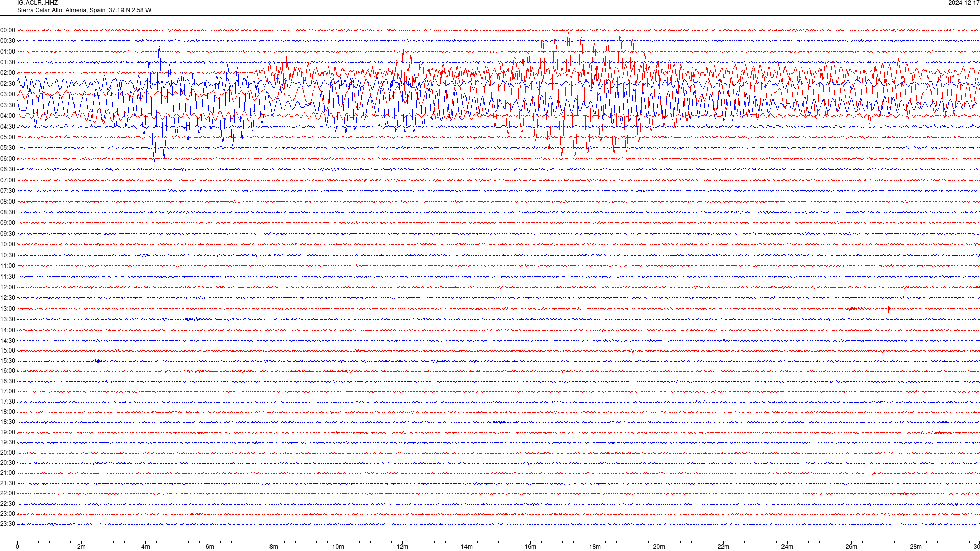Select the 03:00 trace time label
The height and width of the screenshot is (551, 980).
click(x=8, y=94)
